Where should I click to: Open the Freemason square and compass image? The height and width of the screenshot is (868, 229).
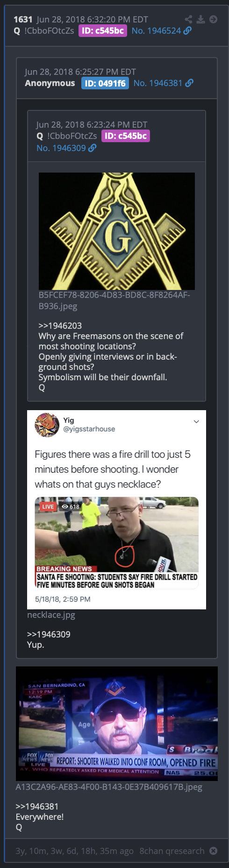coord(117,231)
